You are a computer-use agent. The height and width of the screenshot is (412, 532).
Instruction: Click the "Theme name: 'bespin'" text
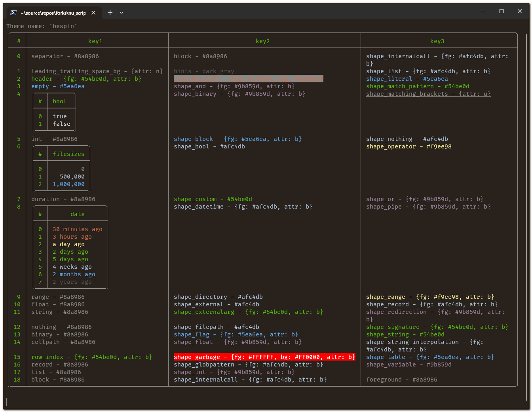pos(42,26)
